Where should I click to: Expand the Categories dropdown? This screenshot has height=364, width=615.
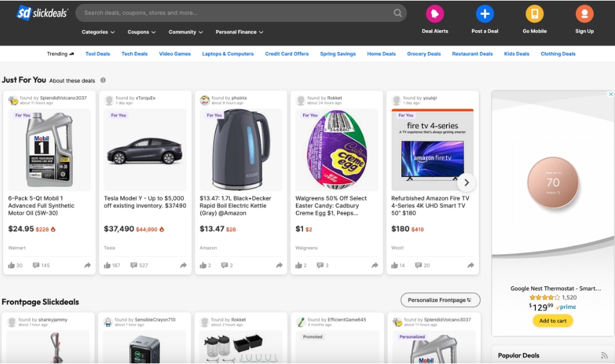click(98, 31)
